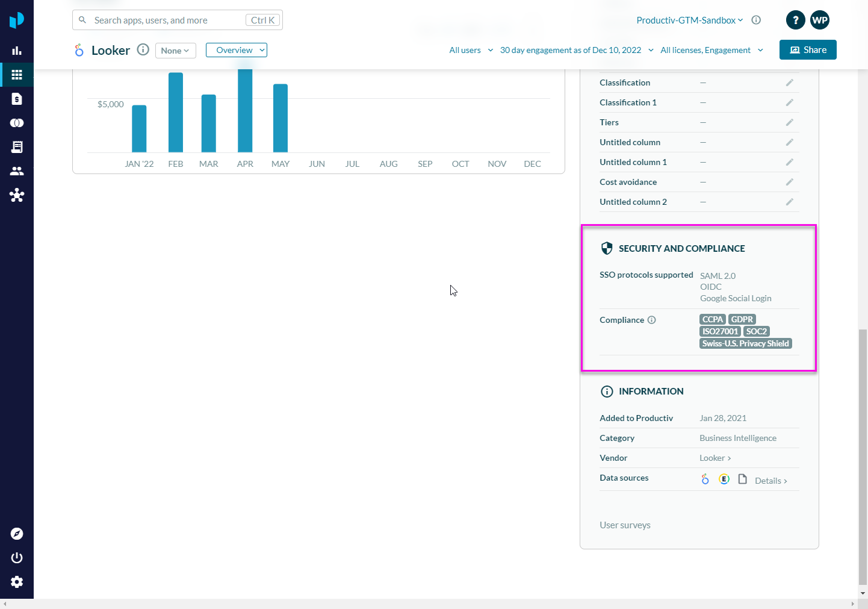This screenshot has height=609, width=868.
Task: Click the APR spend bar
Action: click(245, 111)
